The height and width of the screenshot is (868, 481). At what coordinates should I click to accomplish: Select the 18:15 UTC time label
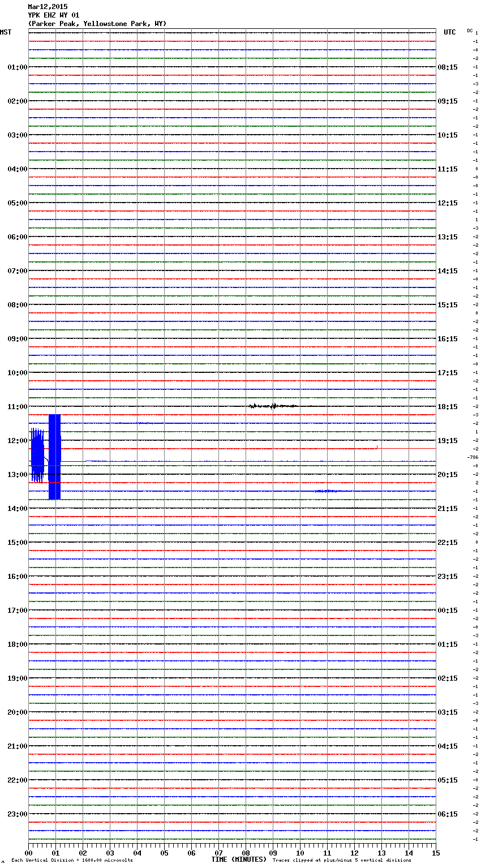[x=448, y=407]
